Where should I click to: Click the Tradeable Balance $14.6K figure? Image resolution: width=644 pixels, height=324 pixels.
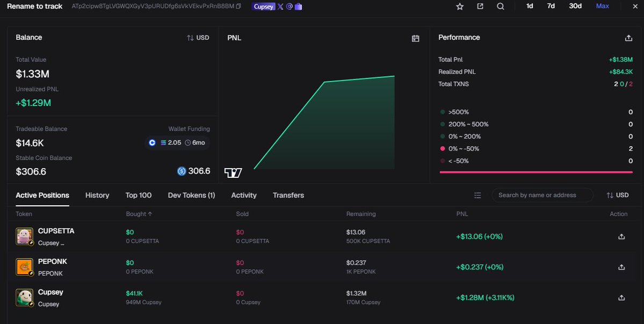point(30,143)
